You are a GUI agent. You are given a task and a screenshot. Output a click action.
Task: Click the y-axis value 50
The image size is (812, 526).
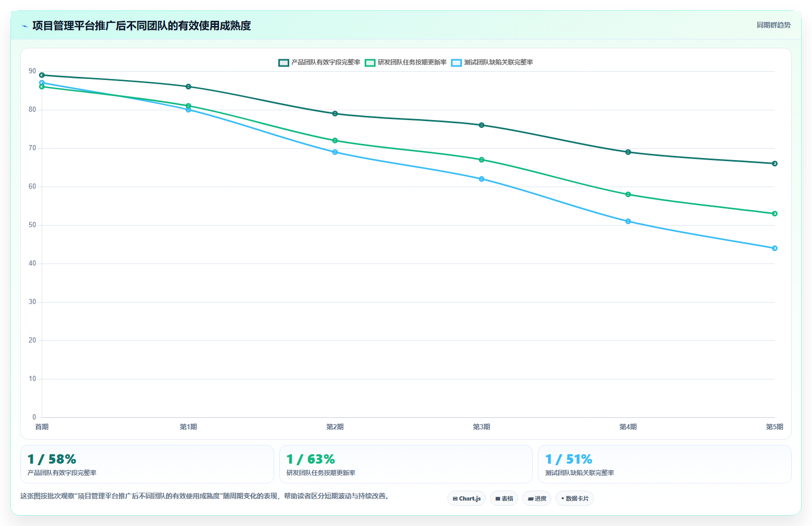pos(32,225)
